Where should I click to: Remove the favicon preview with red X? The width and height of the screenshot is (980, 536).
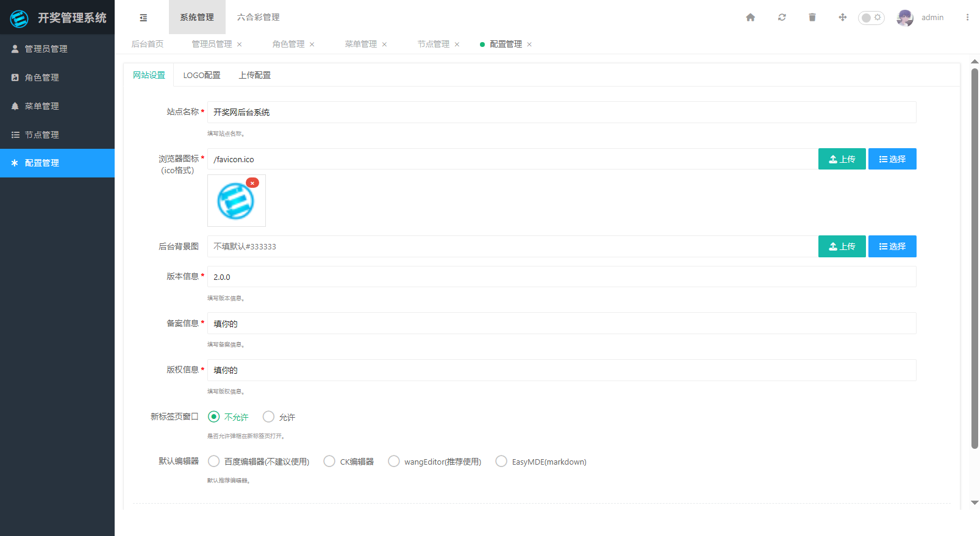(252, 183)
